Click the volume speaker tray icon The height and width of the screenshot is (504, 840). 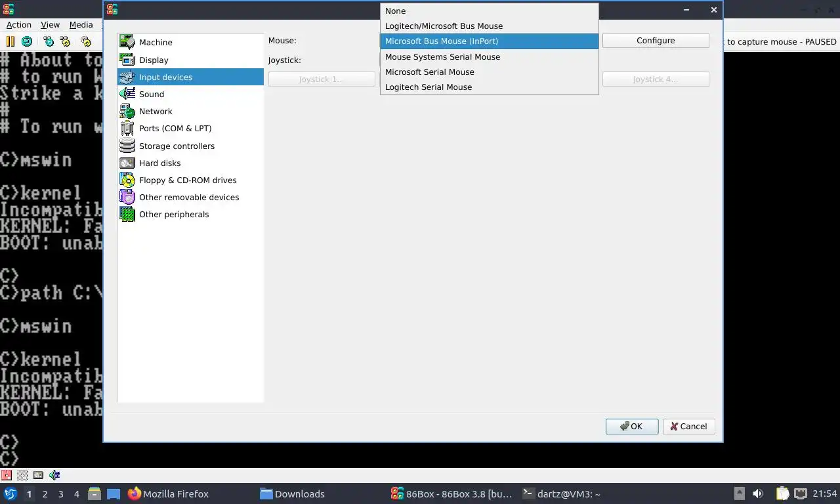coord(758,494)
